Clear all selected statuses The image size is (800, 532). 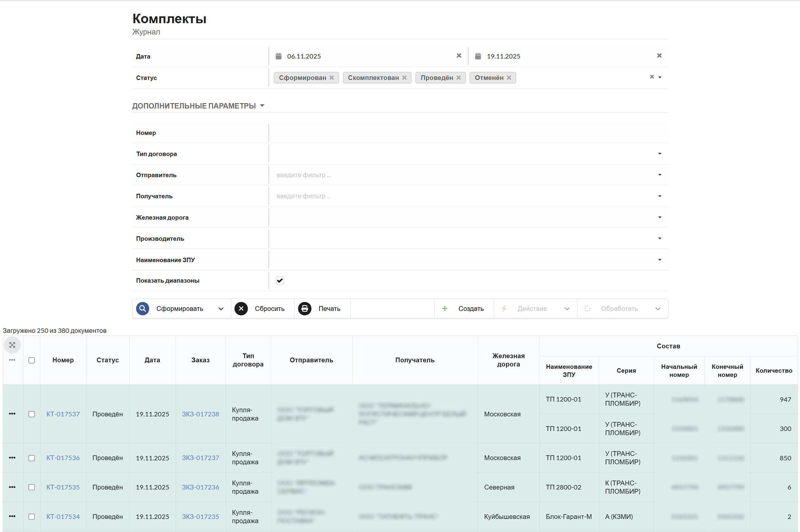[651, 77]
